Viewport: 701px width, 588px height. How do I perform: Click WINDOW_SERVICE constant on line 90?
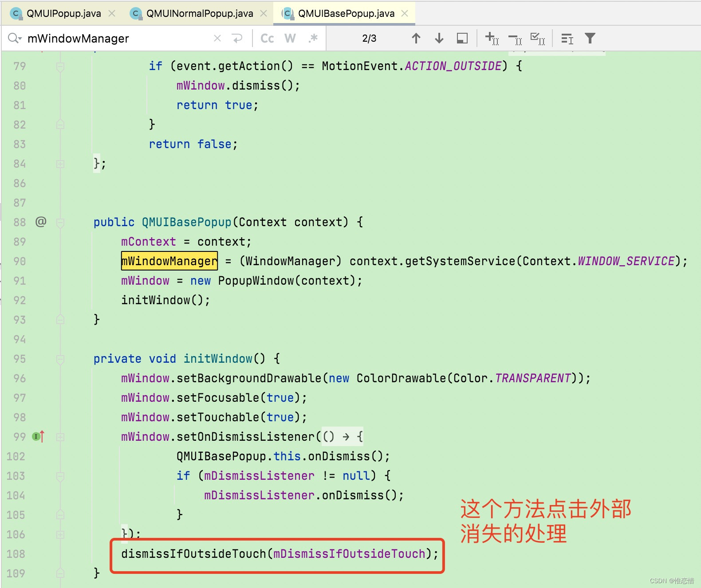(626, 261)
